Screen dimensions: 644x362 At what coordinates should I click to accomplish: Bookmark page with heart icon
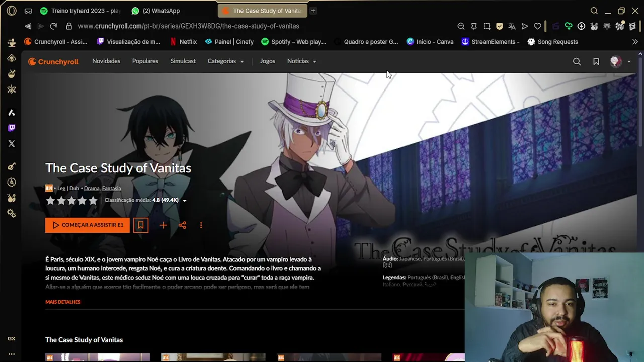[537, 26]
